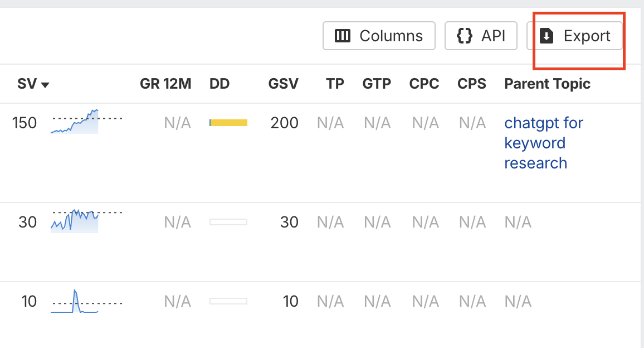Viewport: 644px width, 348px height.
Task: Sort by CPS column header
Action: pyautogui.click(x=471, y=84)
